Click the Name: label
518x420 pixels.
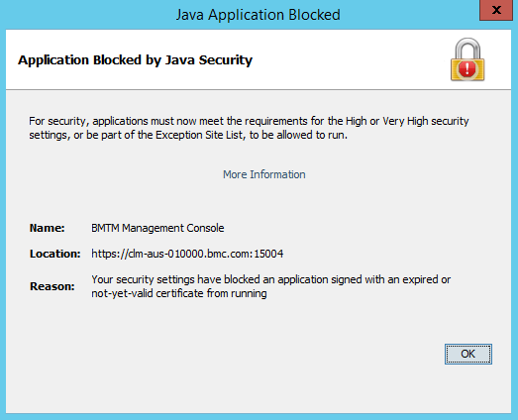[47, 228]
